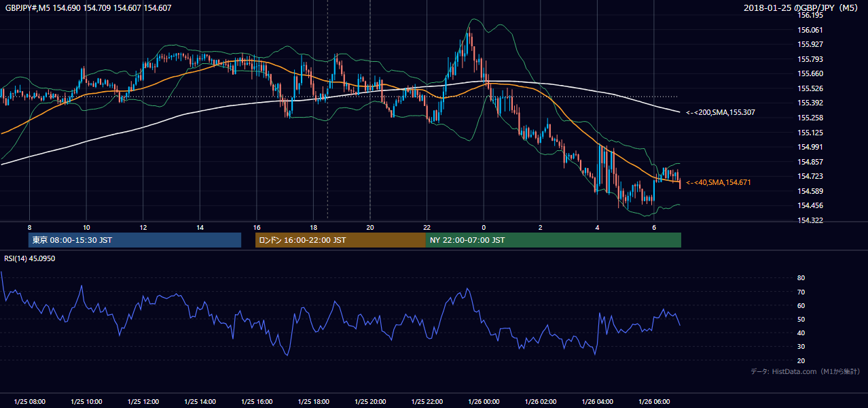Click hour label 14 under price chart
The width and height of the screenshot is (868, 408).
[x=200, y=227]
